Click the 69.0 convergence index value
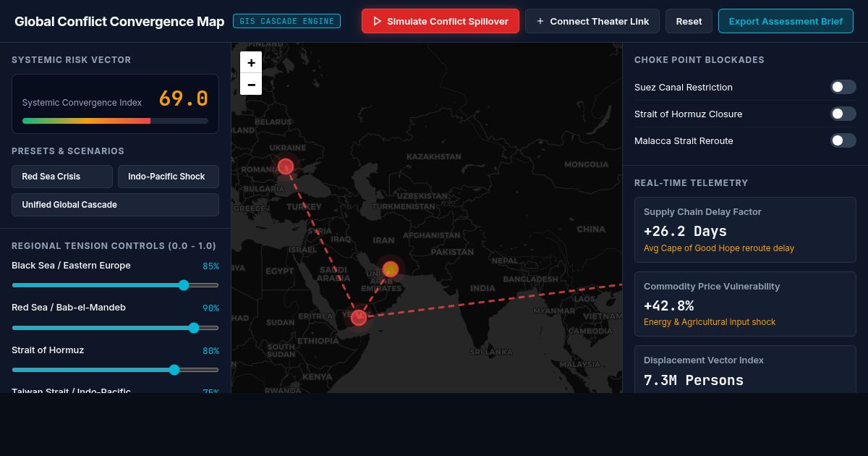This screenshot has height=456, width=868. coord(184,98)
